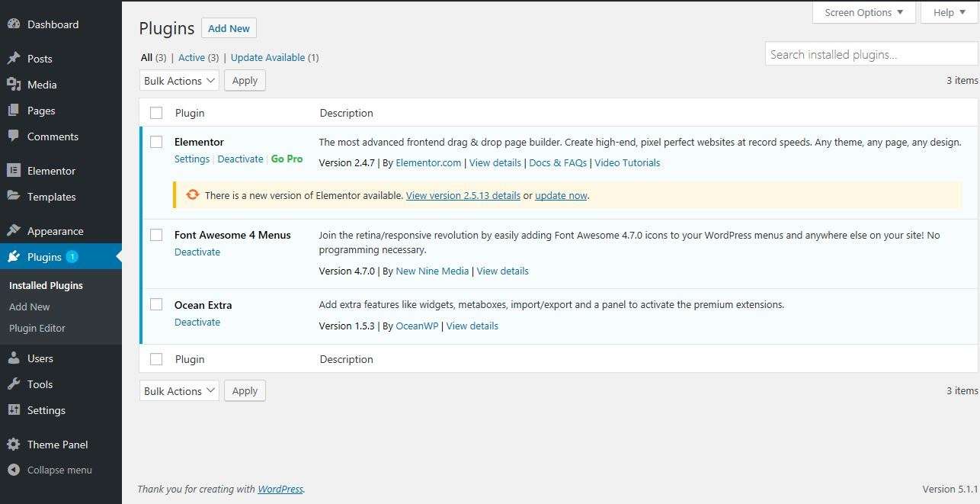Open Installed Plugins in the sidebar submenu
Image resolution: width=980 pixels, height=504 pixels.
(x=44, y=285)
